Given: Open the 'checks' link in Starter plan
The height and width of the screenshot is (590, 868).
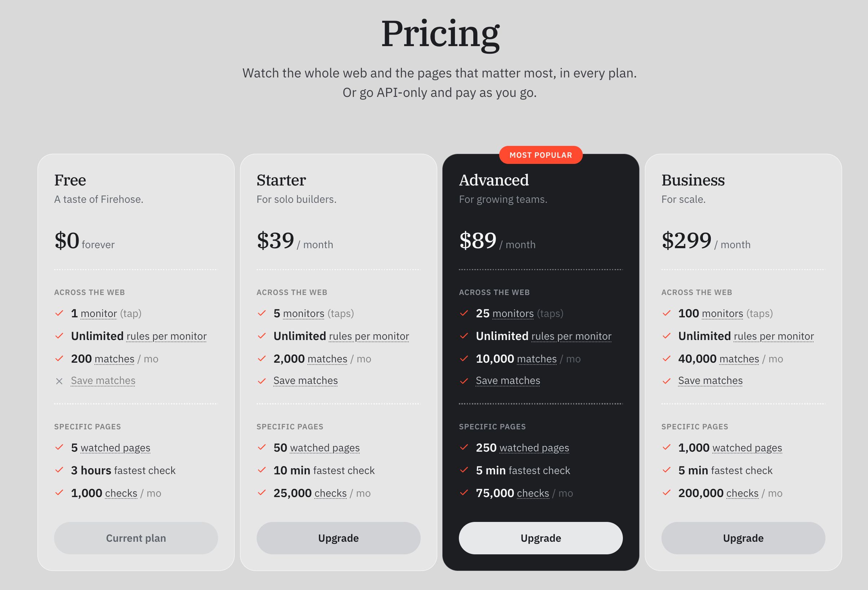Looking at the screenshot, I should [331, 493].
